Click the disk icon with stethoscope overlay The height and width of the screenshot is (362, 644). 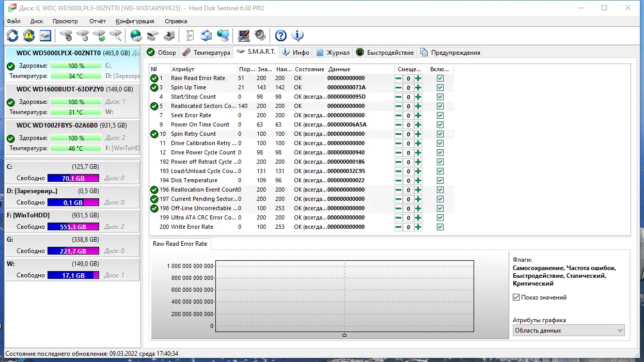[66, 36]
